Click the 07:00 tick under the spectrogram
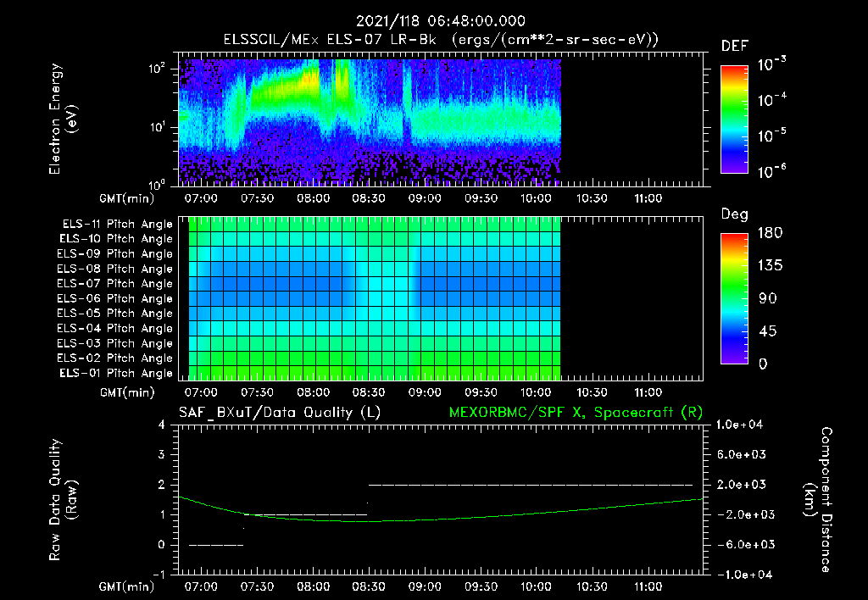The image size is (868, 600). pos(201,198)
